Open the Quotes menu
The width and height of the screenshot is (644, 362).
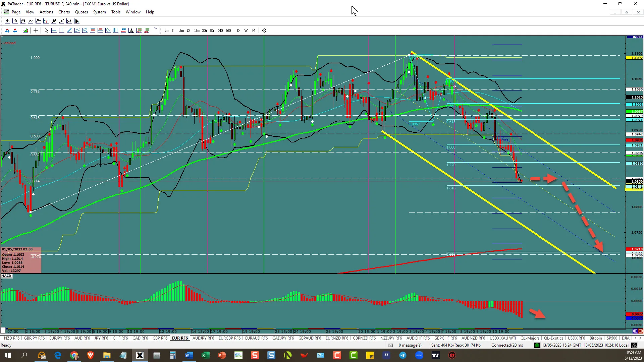click(x=82, y=12)
